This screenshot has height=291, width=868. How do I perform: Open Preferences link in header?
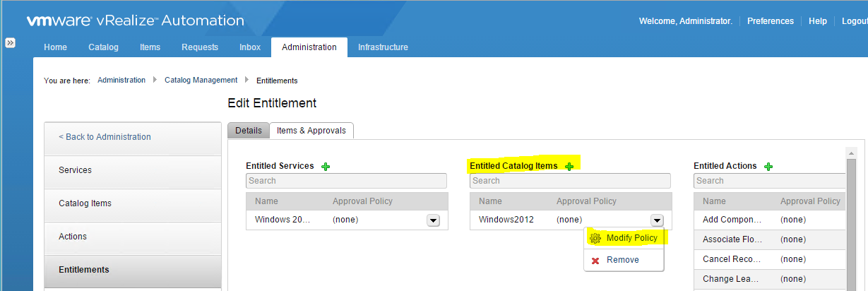tap(771, 21)
